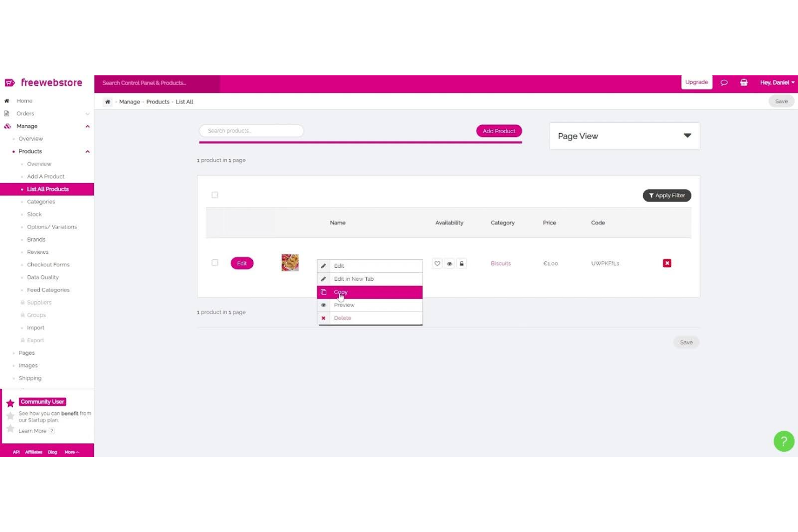Viewport: 798px width, 532px height.
Task: Expand the Orders sidebar section
Action: point(87,114)
